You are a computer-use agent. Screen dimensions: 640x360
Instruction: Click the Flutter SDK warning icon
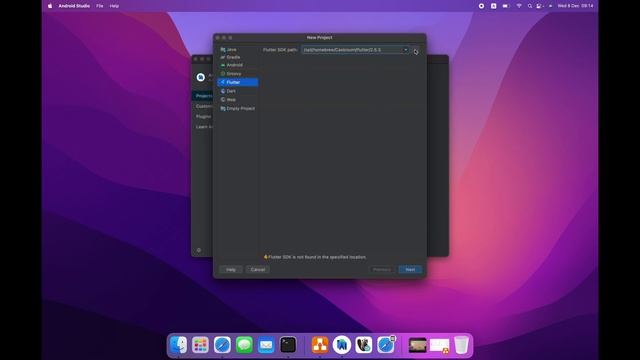(265, 257)
